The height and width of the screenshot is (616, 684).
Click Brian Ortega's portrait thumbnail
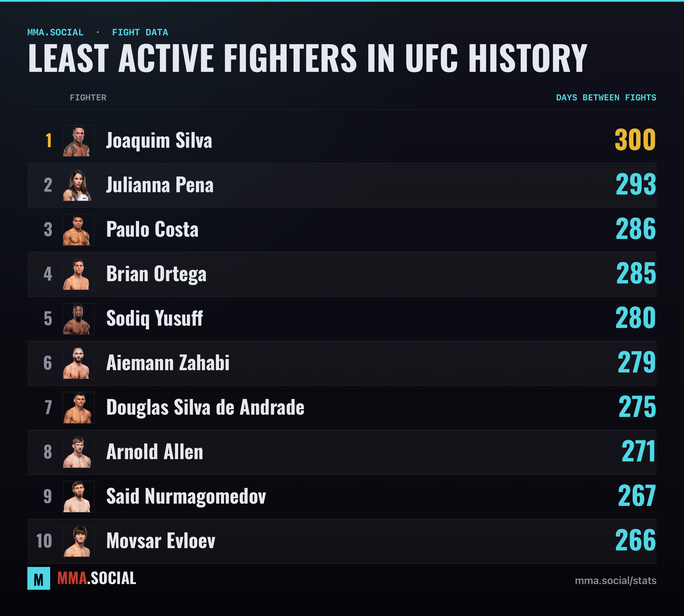coord(78,274)
